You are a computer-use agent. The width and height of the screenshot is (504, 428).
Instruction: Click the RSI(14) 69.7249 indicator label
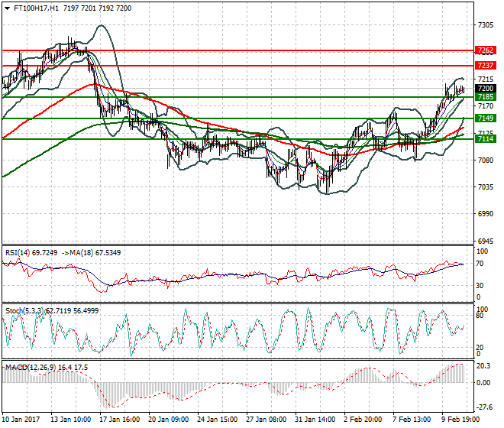pos(31,253)
